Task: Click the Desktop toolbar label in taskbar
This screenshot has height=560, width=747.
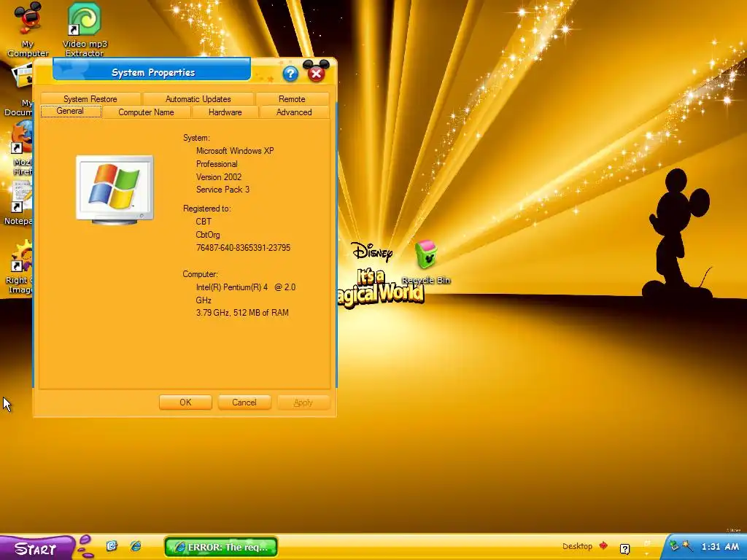Action: pos(577,546)
